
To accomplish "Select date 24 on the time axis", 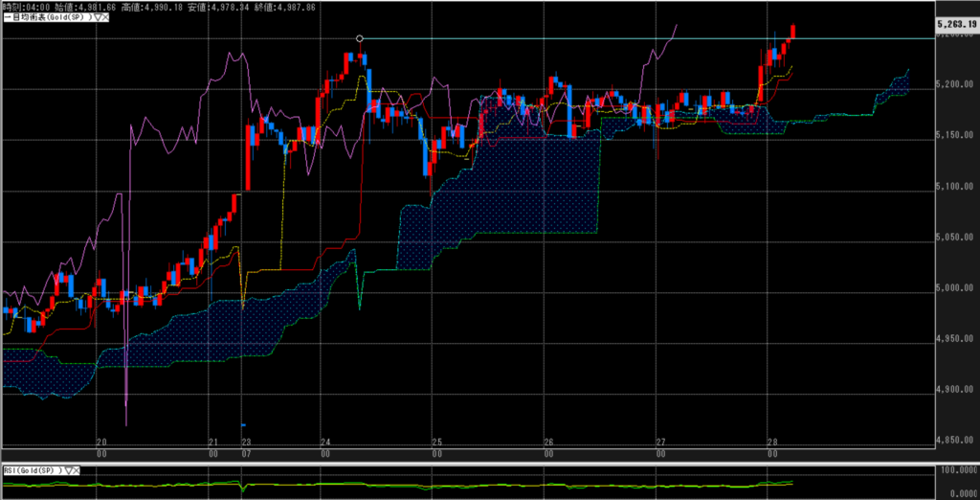I will pos(325,443).
